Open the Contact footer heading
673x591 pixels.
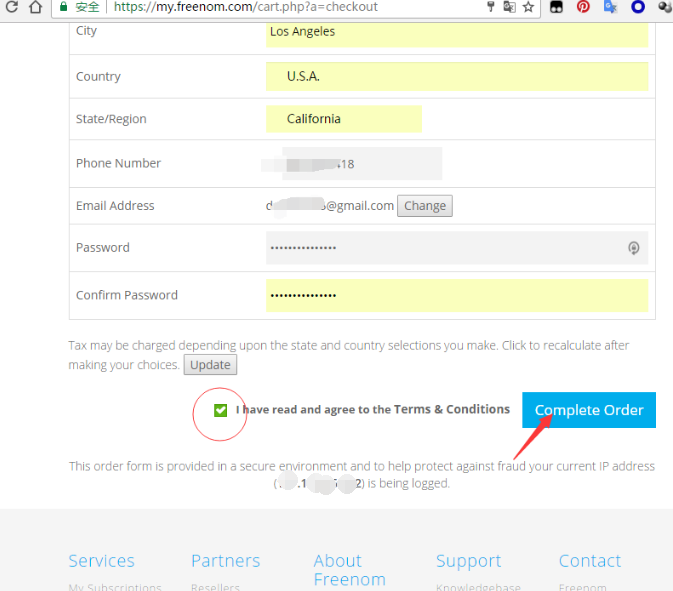[590, 561]
